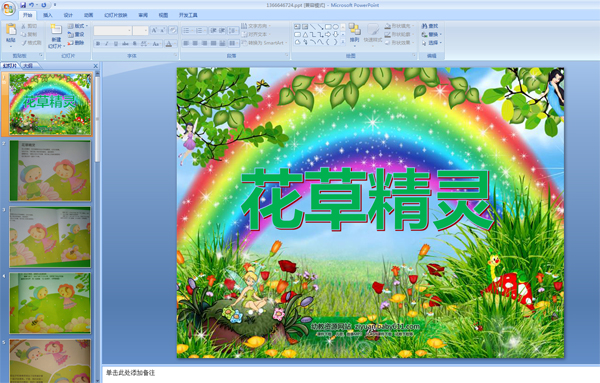The image size is (600, 383).
Task: Choose the triangle shape in shapes gallery
Action: coord(305,34)
